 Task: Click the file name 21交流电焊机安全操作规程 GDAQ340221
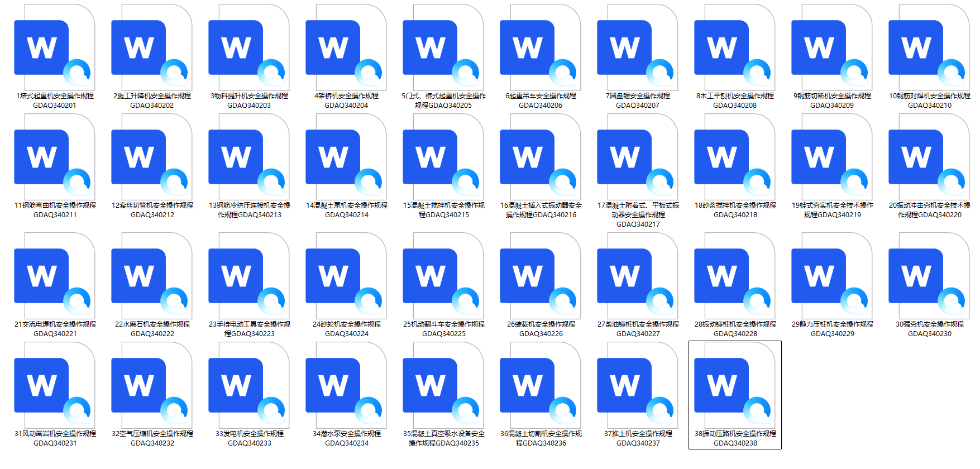55,329
